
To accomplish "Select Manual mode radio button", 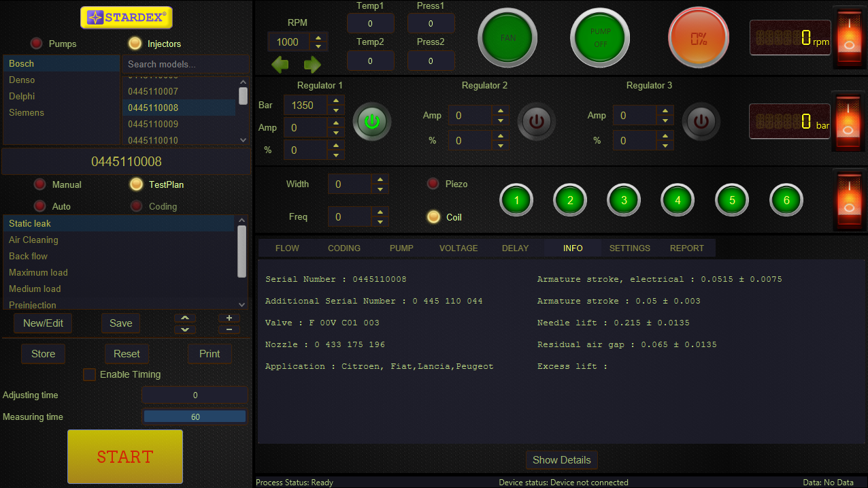I will 39,184.
